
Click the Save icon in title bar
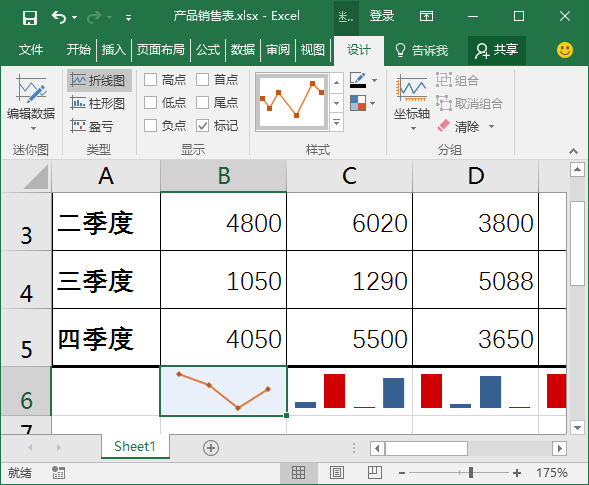click(30, 17)
